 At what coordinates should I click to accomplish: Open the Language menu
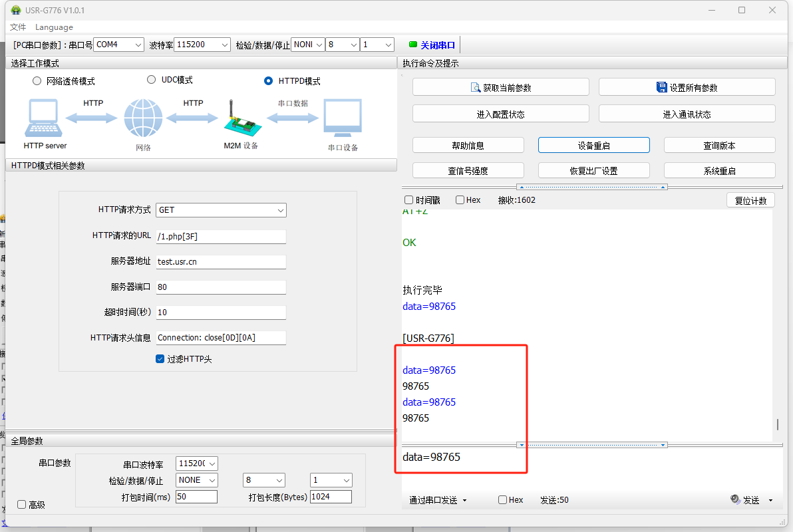point(54,27)
